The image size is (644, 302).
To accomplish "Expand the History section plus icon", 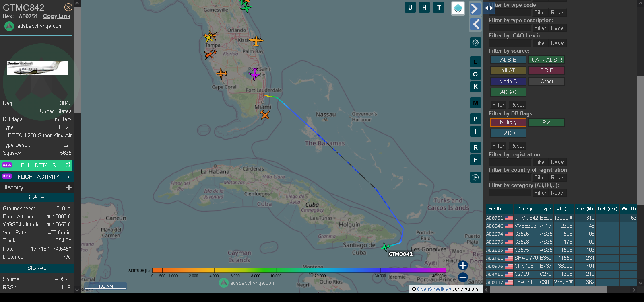I will [69, 187].
